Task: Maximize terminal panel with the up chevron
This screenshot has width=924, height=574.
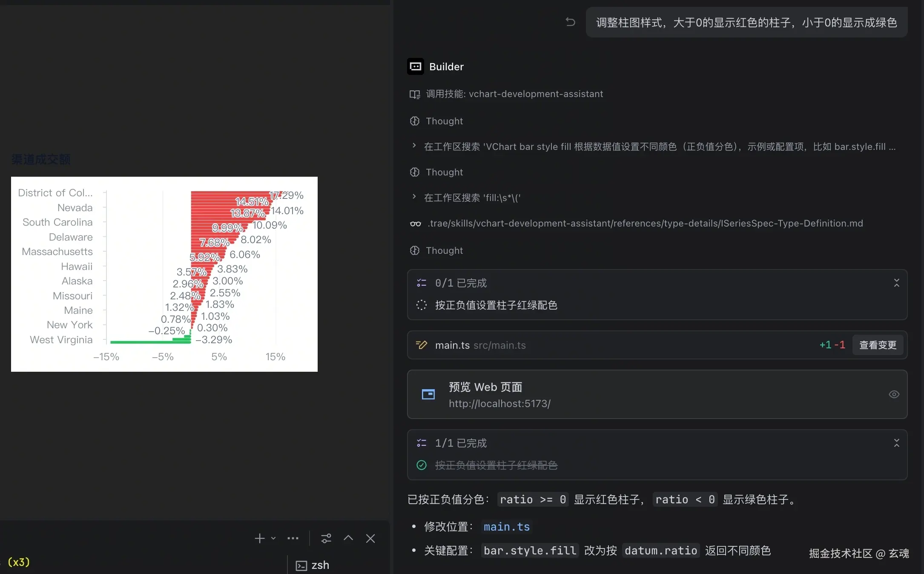Action: pos(348,538)
